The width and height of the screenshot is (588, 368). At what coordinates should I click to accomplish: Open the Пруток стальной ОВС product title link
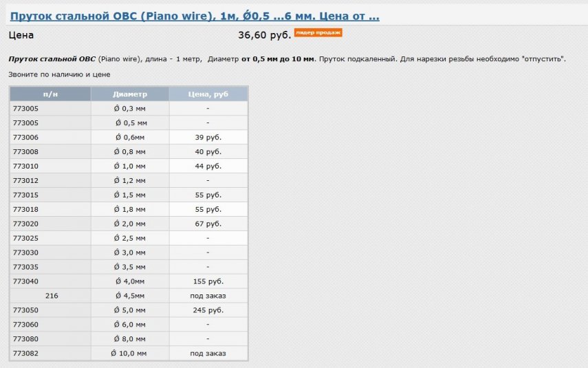pos(194,16)
